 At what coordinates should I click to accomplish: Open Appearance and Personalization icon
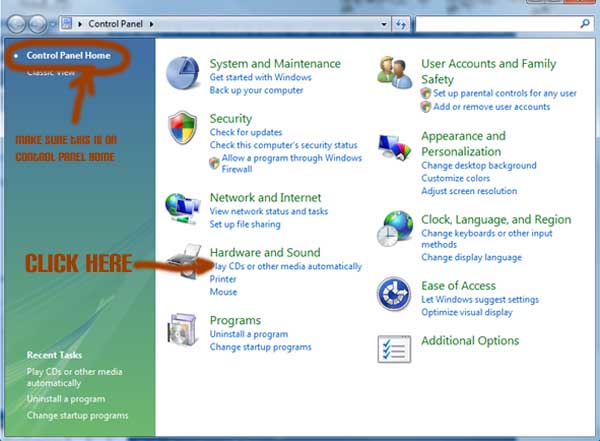[396, 147]
